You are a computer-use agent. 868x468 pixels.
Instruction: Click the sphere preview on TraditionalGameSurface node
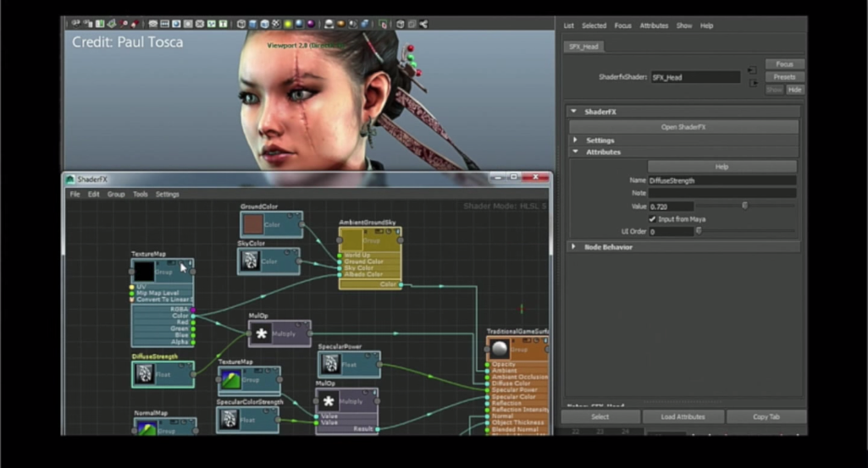tap(500, 350)
